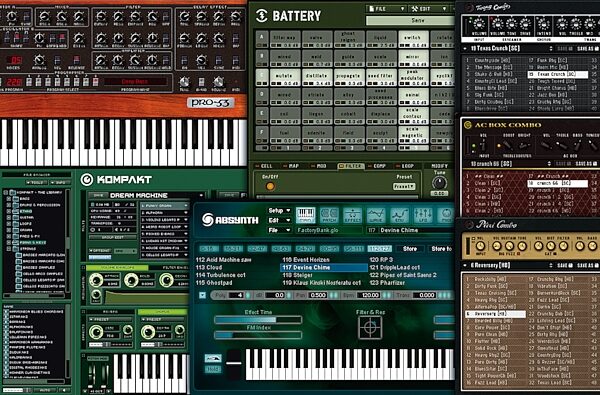Screen dimensions: 600x395
Task: Click Kompakt Save button beside Dream Machine
Action: pos(98,195)
